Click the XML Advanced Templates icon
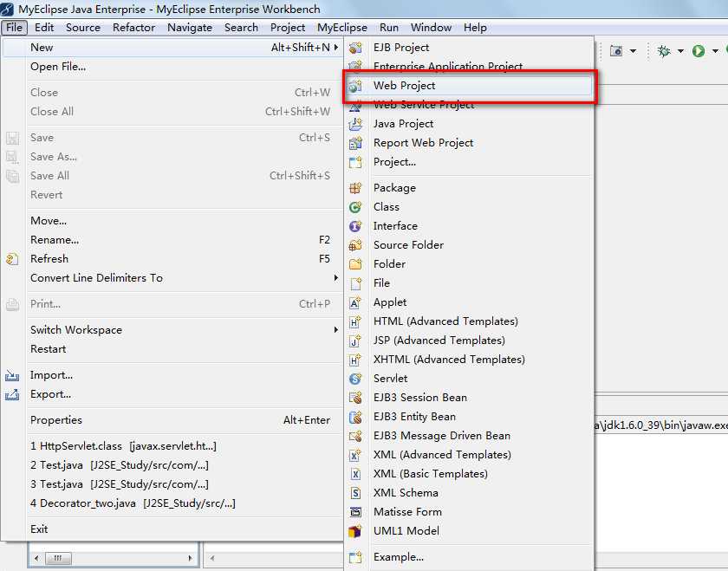 [x=355, y=455]
